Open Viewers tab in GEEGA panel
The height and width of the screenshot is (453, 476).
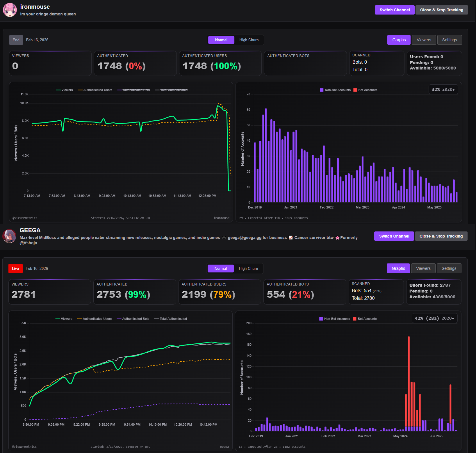[x=423, y=268]
